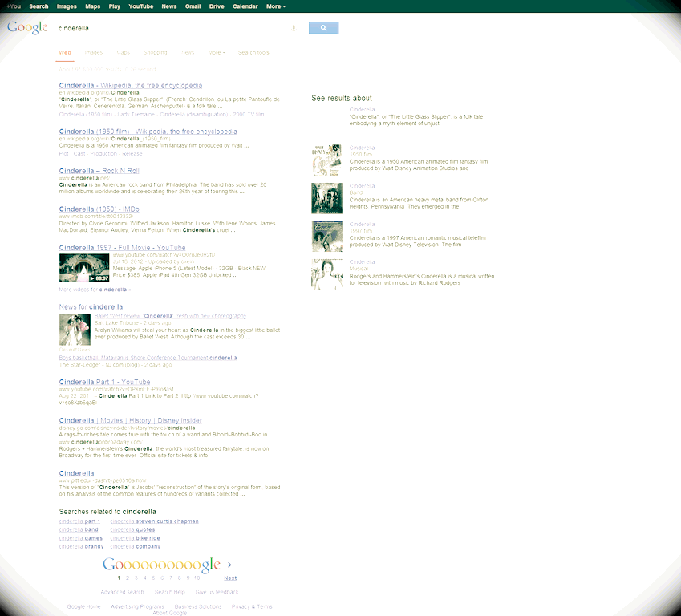This screenshot has height=616, width=681.
Task: Click related search cinderella company
Action: tap(135, 546)
